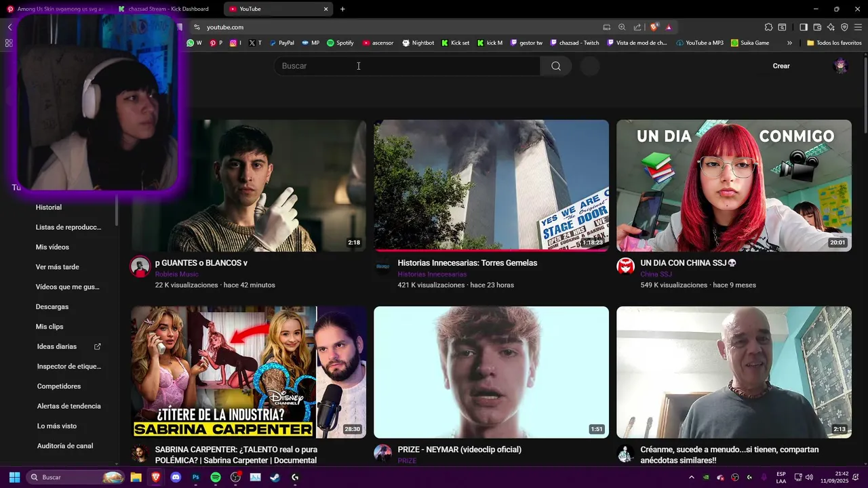
Task: Open Descargas in the sidebar
Action: (52, 307)
